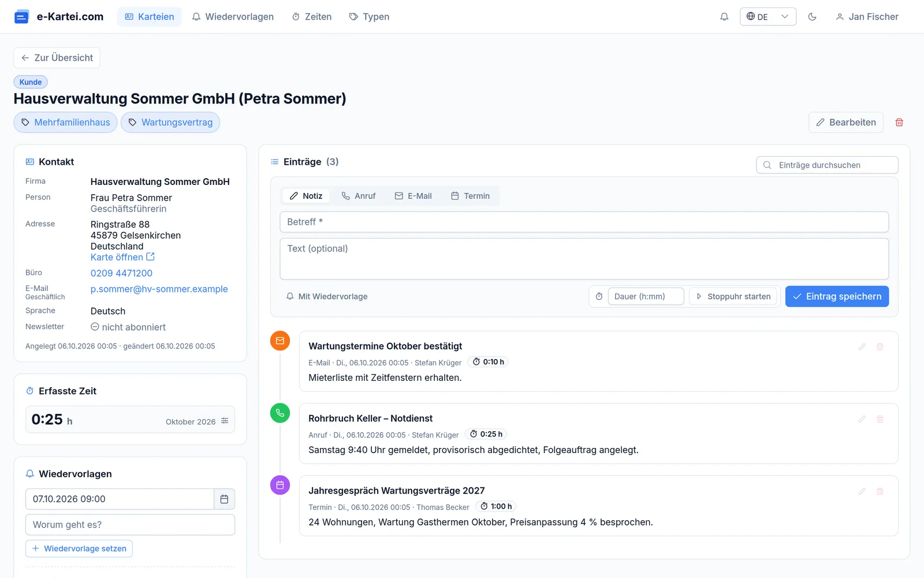This screenshot has width=924, height=578.
Task: Open Jan Fischer user menu
Action: tap(867, 17)
